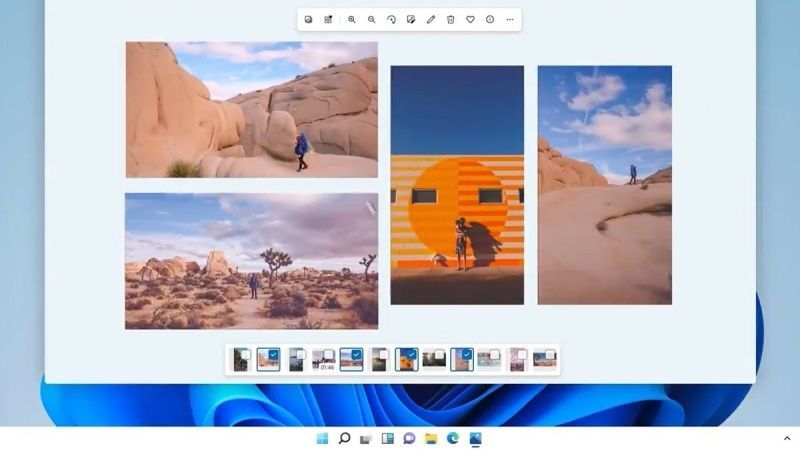Open Task View on the taskbar

pos(365,439)
